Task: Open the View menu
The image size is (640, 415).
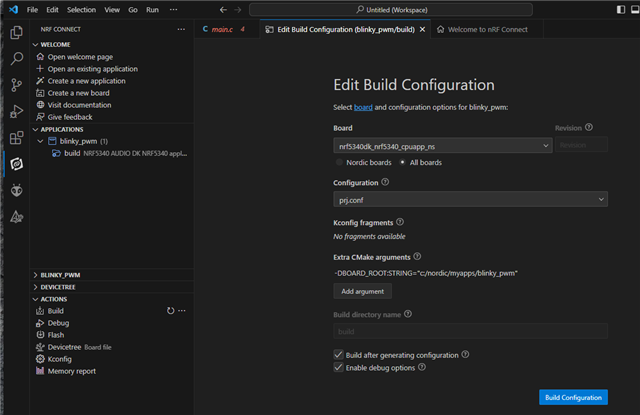Action: click(112, 10)
